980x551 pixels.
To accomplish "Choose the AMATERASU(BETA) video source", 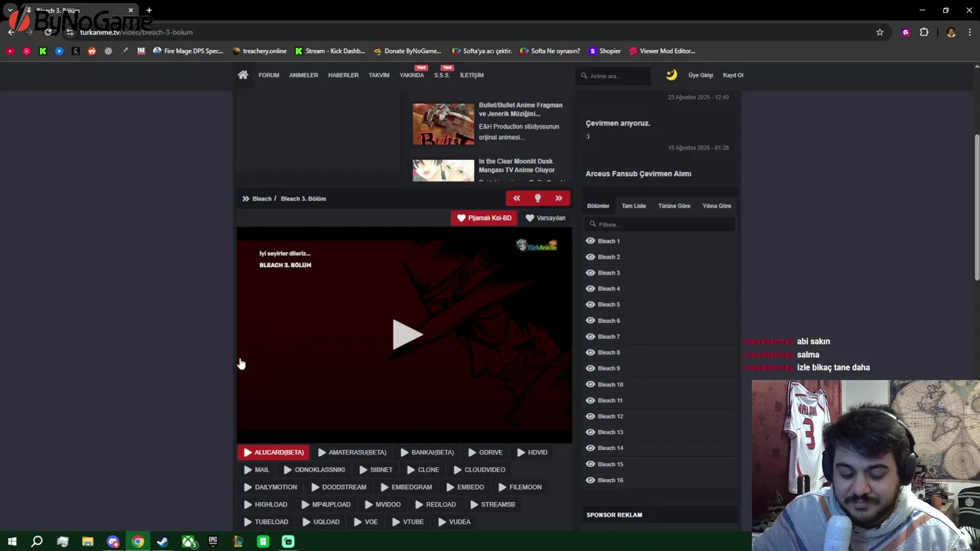I will tap(352, 452).
